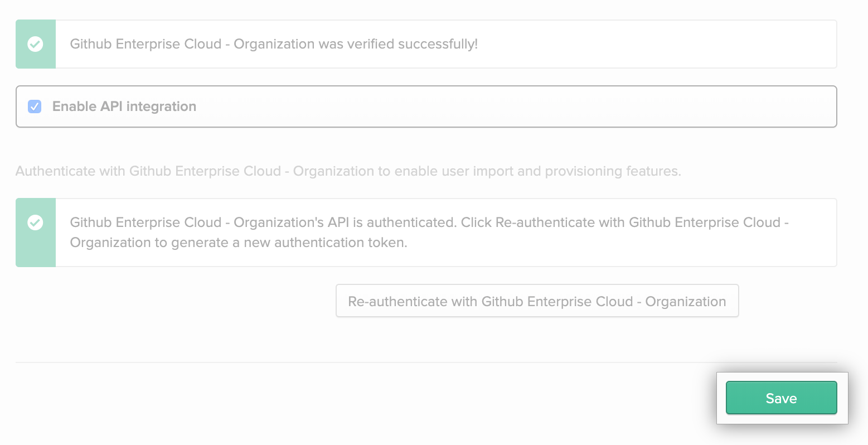Click the 'Enable API integration' label text
The height and width of the screenshot is (445, 868).
[x=124, y=107]
